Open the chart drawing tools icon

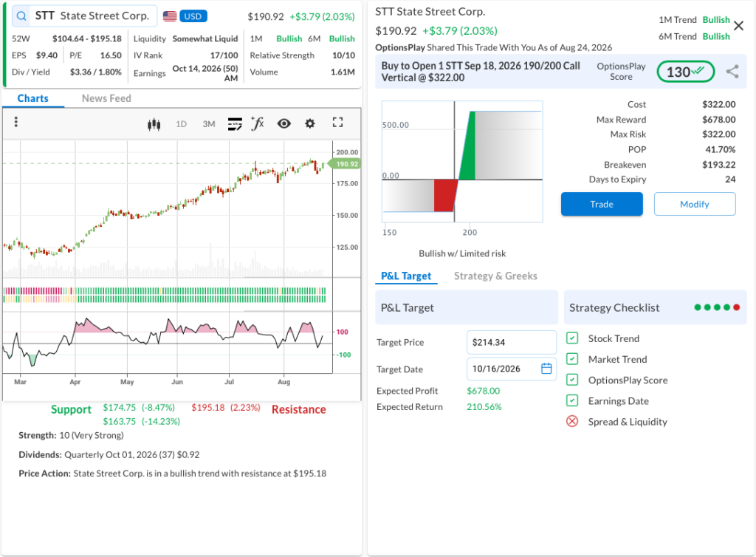[x=235, y=124]
